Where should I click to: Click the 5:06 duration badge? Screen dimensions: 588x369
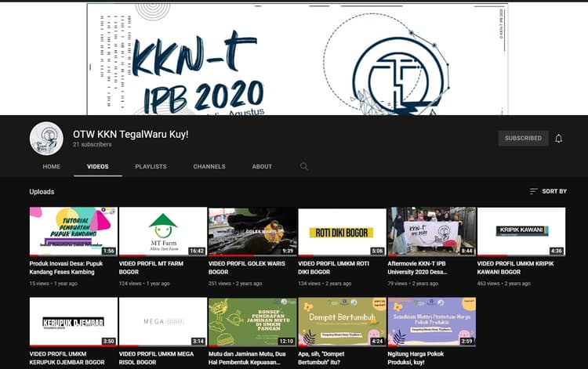tap(377, 251)
